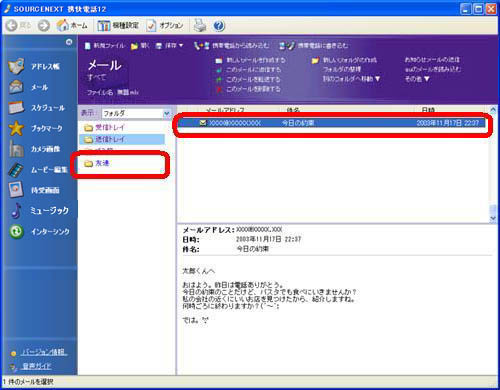Collapse the left sidebar with round button
The height and width of the screenshot is (390, 500).
pos(69,42)
